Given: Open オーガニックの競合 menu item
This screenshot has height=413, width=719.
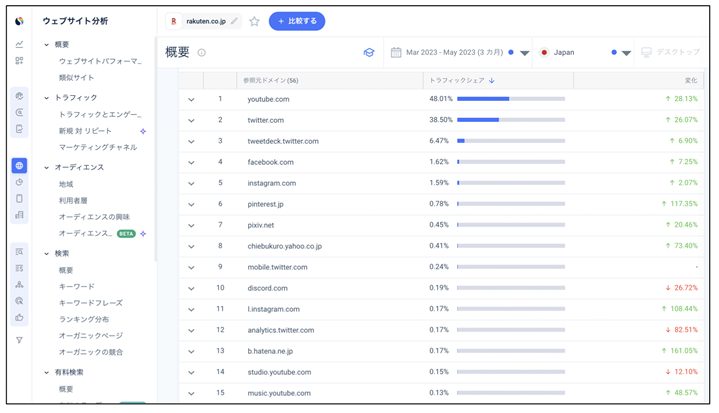Looking at the screenshot, I should [90, 352].
